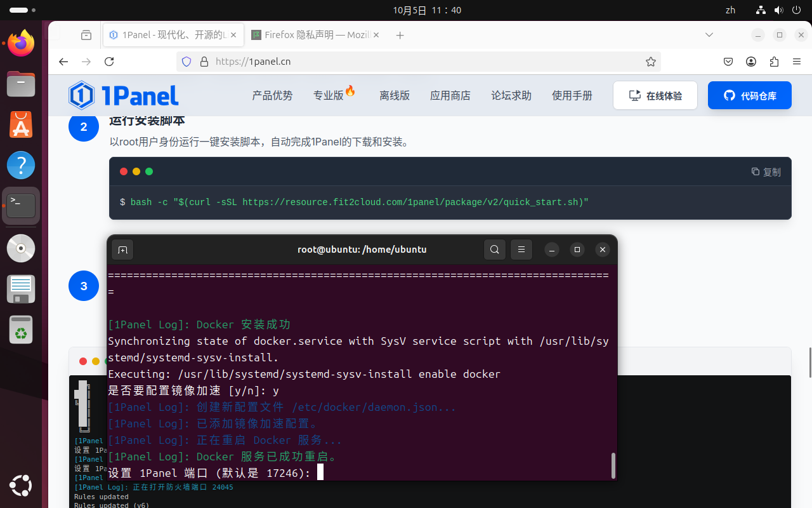This screenshot has height=508, width=812.
Task: Open a new Firefox tab with plus button
Action: click(x=400, y=36)
